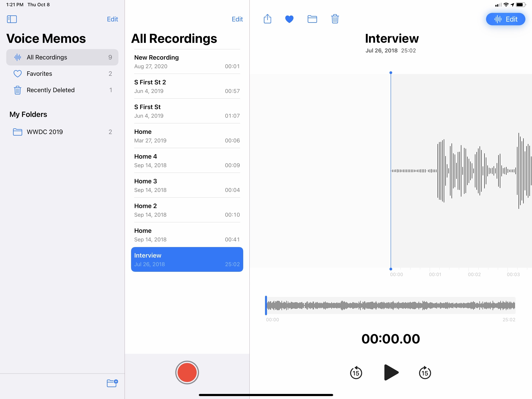Viewport: 532px width, 399px height.
Task: Open WWDC 2019 folder
Action: tap(62, 132)
